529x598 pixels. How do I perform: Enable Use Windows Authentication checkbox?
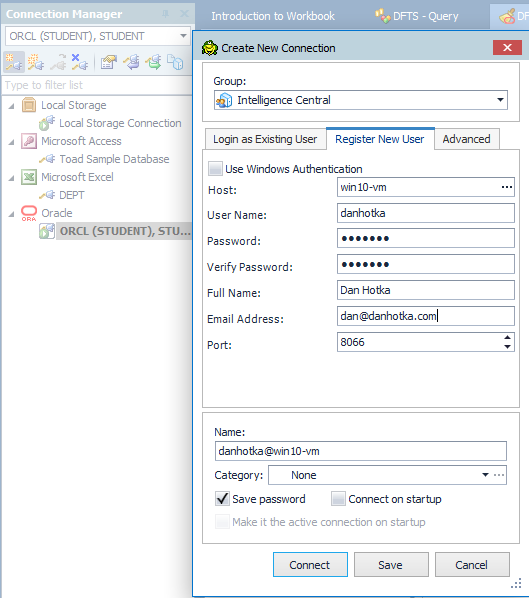pyautogui.click(x=215, y=168)
